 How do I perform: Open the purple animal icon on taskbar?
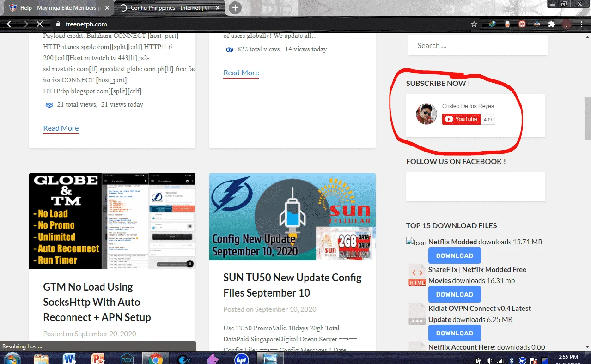coord(213,359)
